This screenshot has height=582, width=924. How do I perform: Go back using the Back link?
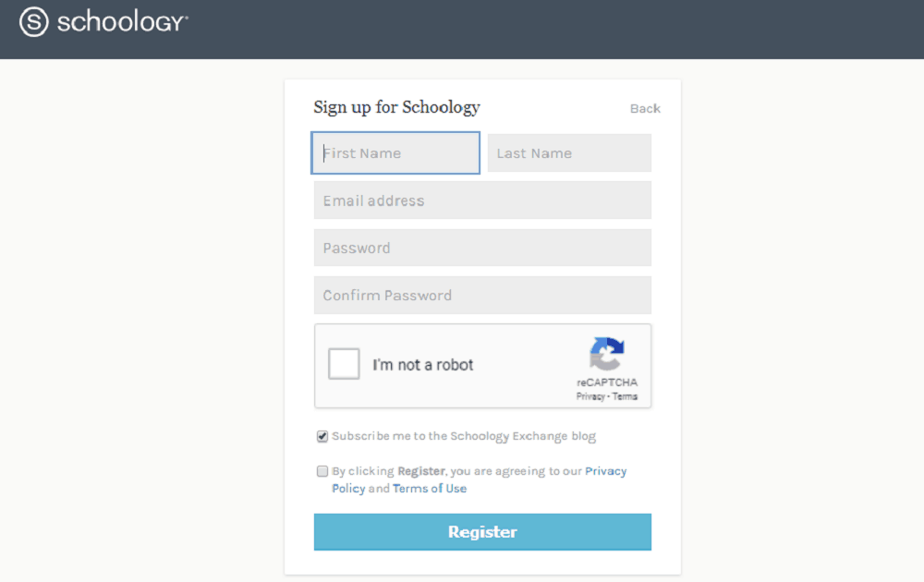tap(645, 109)
